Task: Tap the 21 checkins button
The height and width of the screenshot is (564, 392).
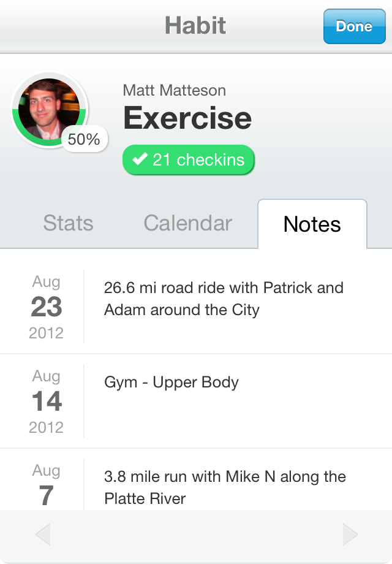Action: click(x=188, y=160)
